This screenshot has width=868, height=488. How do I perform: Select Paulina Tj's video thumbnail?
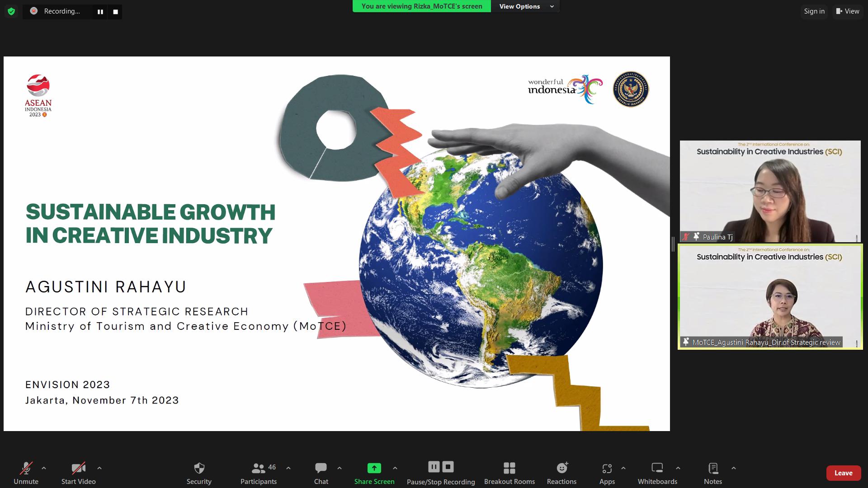pyautogui.click(x=770, y=191)
